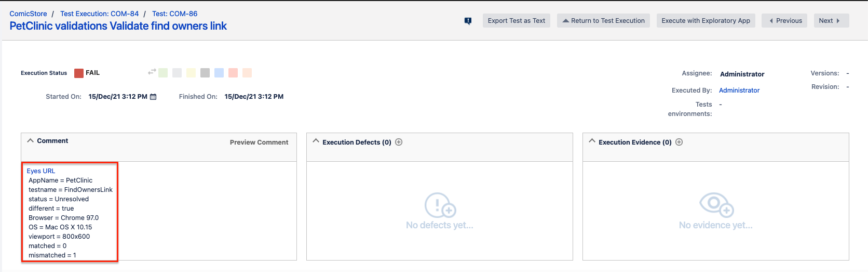This screenshot has width=868, height=272.
Task: Click the Finished On date value
Action: click(x=254, y=97)
